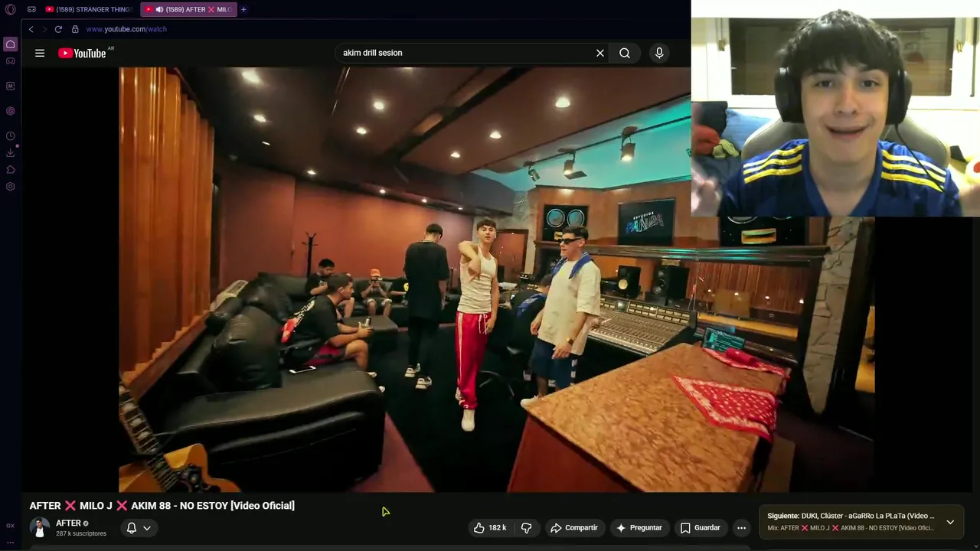Screen dimensions: 980x551
Task: Open the tab islands workspace icon
Action: click(31, 9)
